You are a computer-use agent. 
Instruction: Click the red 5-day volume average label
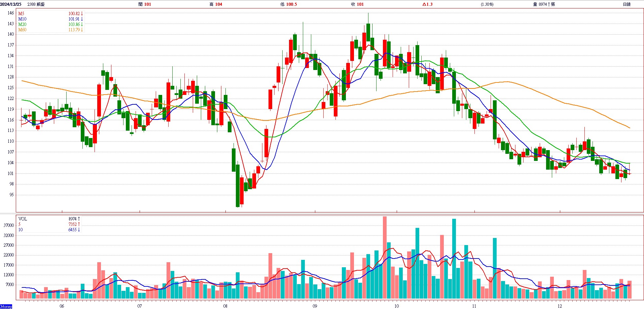tap(20, 224)
